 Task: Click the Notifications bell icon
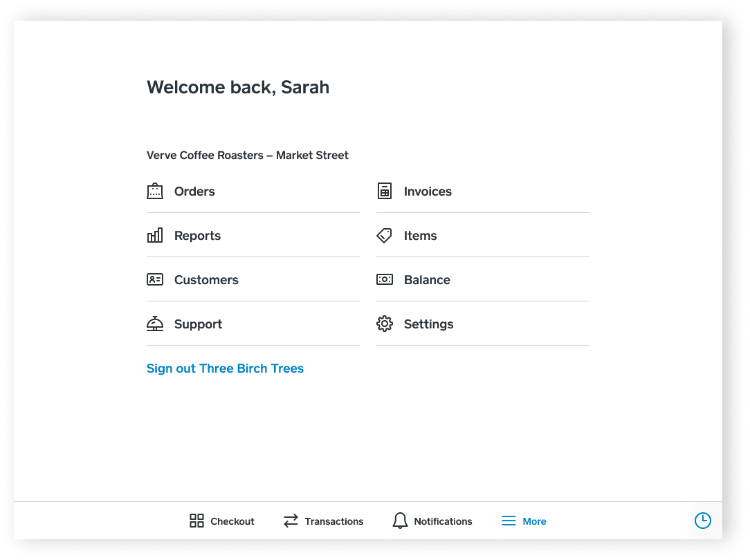click(400, 521)
